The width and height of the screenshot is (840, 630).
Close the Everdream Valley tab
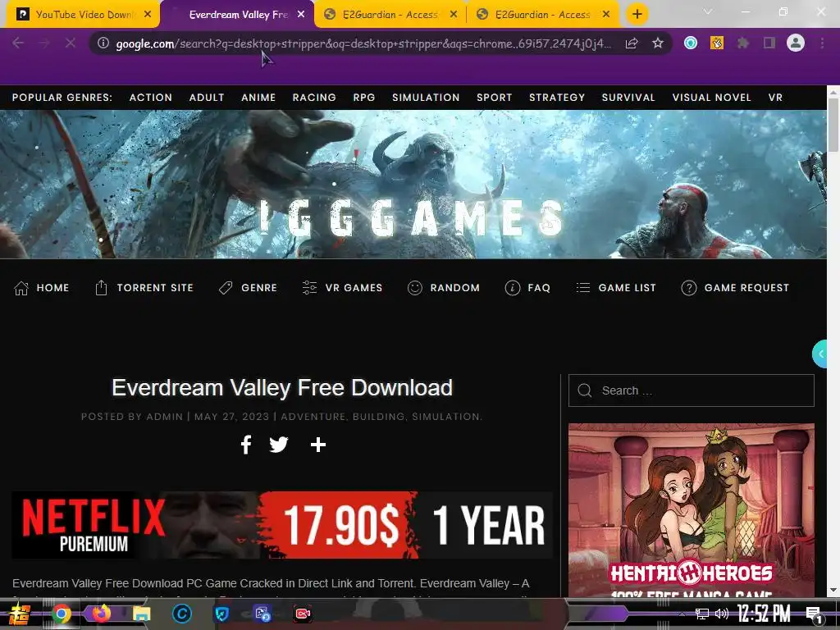301,15
